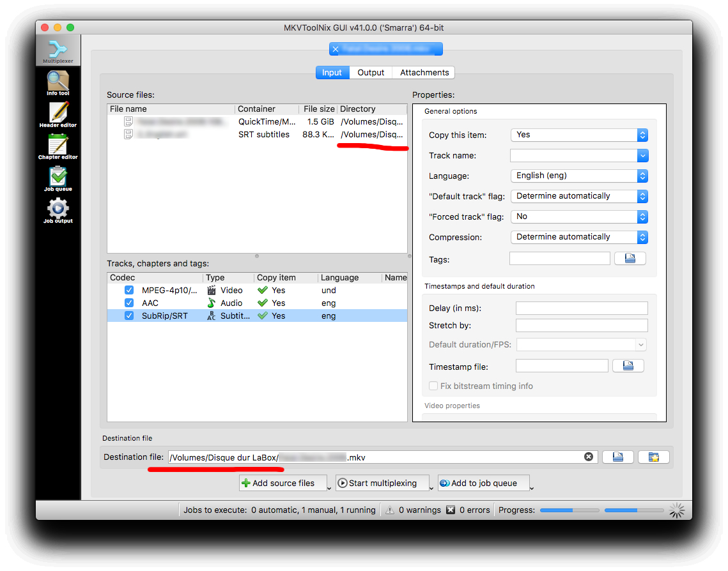Click into the Delay (in ms) field
728x571 pixels.
coord(581,308)
